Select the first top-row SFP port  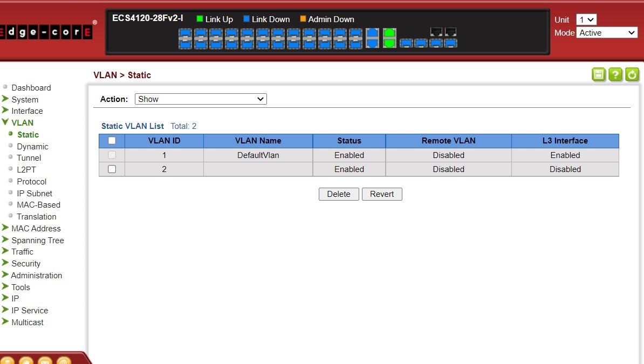click(x=185, y=33)
